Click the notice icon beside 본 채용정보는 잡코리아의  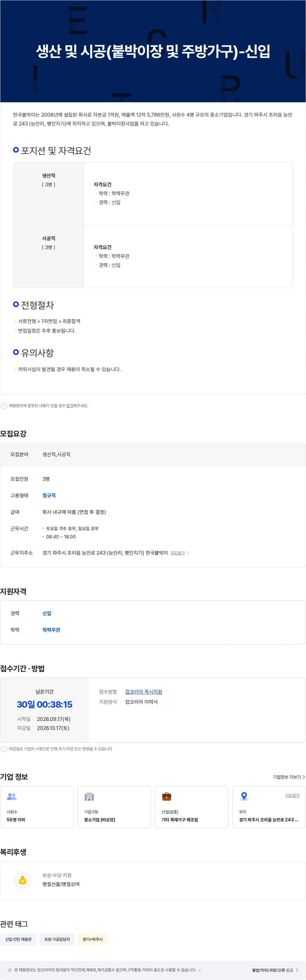coord(10,970)
